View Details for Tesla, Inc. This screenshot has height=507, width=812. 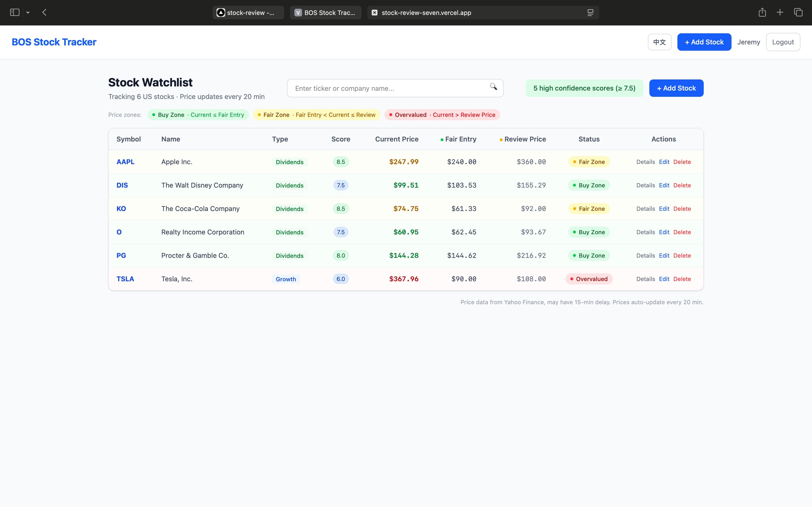pos(645,279)
